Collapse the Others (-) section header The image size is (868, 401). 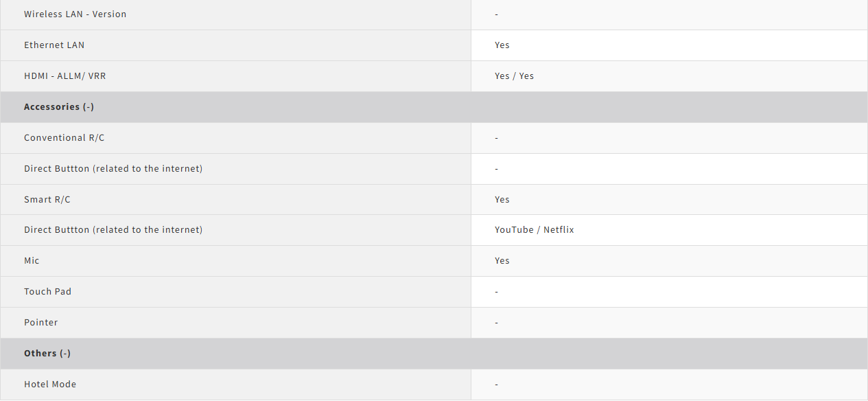47,354
